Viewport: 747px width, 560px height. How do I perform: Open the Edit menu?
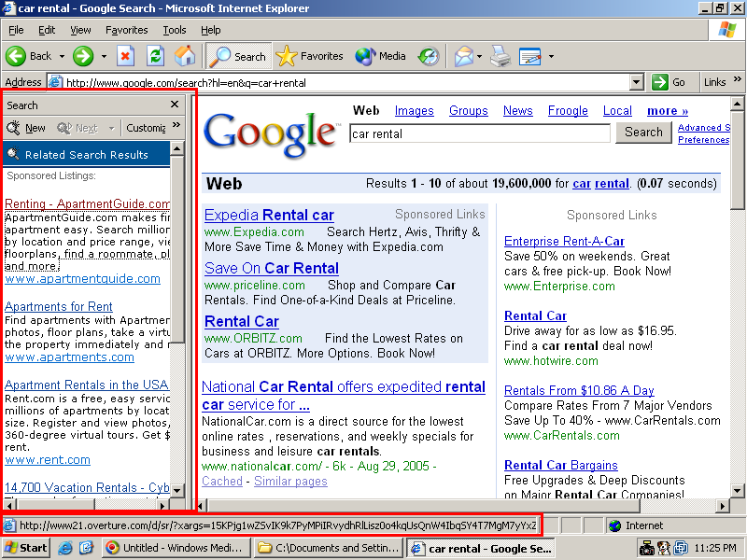click(x=46, y=30)
